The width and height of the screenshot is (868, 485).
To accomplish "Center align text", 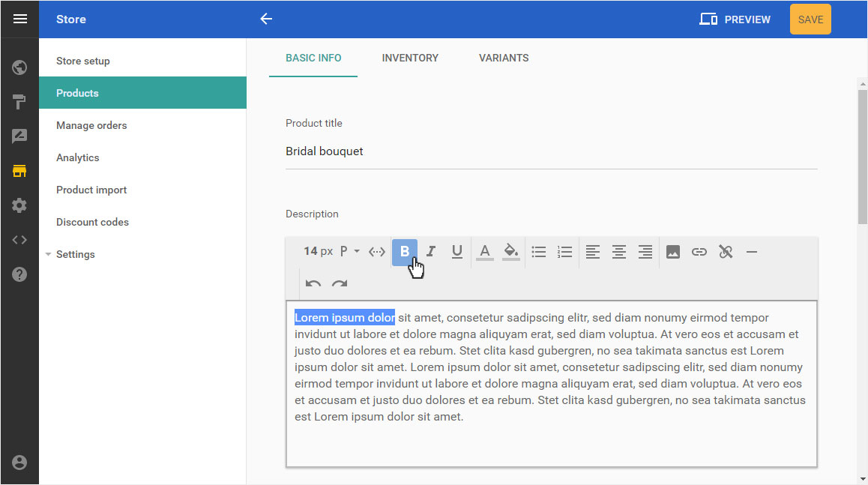I will (619, 252).
